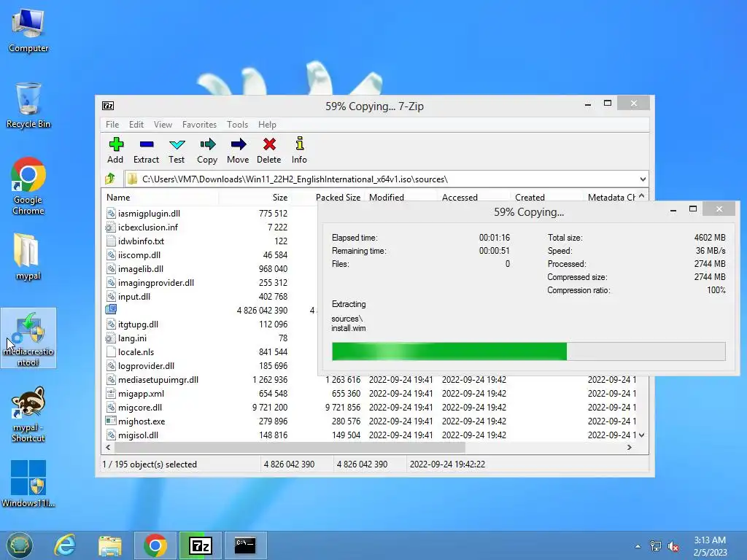Select the iiscomp.dll file
Viewport: 747px width, 560px height.
tap(139, 254)
